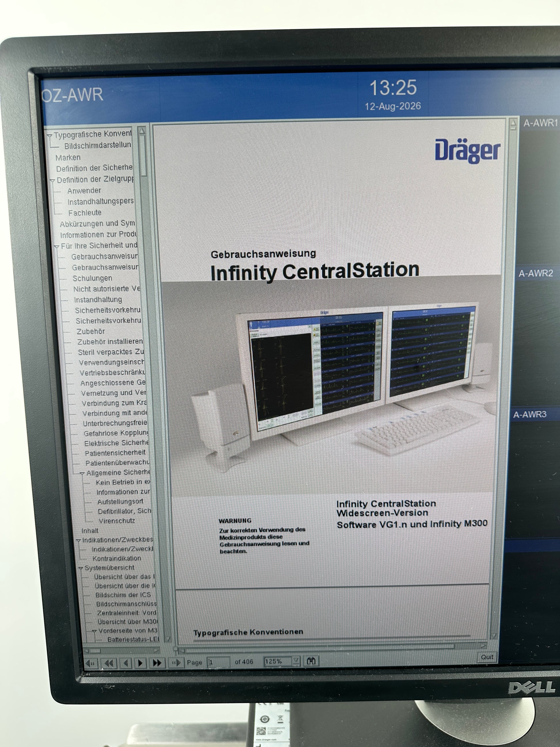Viewport: 560px width, 747px height.
Task: Open the Verbindung mit anderen entry
Action: pos(115,413)
